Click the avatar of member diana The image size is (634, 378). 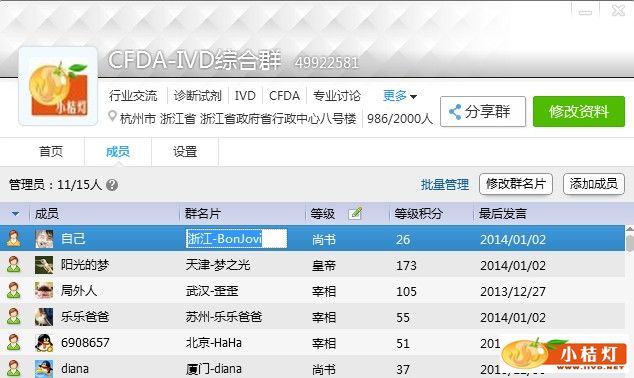(x=44, y=368)
